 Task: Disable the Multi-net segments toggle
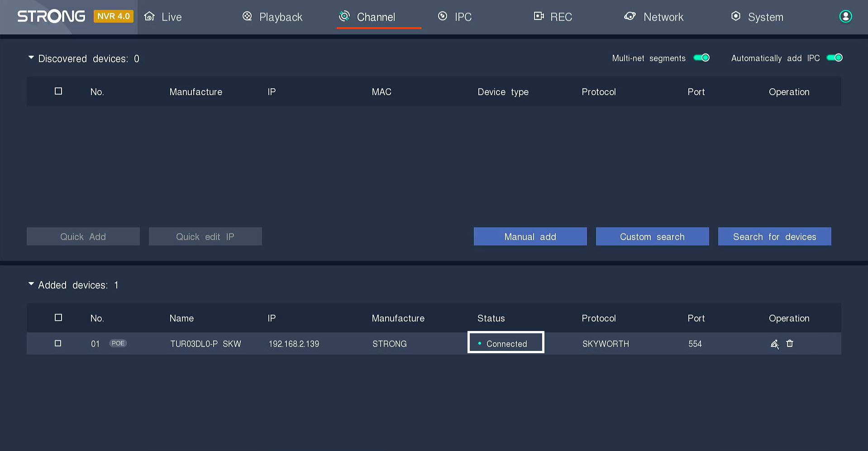pos(701,58)
